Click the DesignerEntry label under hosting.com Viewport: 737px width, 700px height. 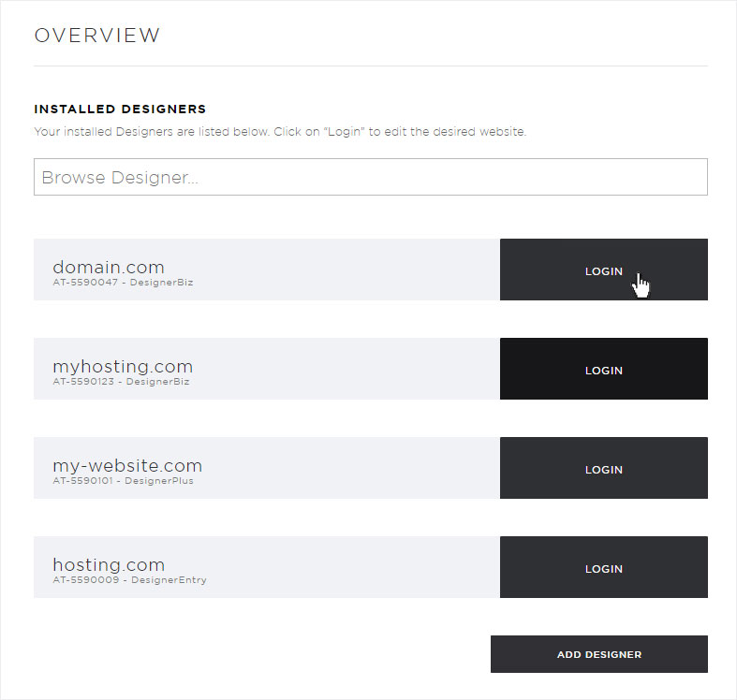[x=169, y=580]
